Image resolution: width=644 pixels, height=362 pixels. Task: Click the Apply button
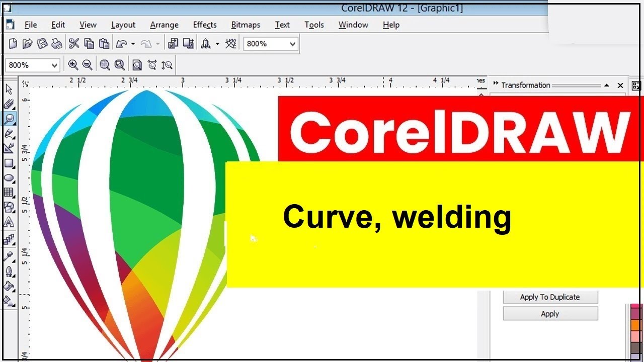coord(550,314)
